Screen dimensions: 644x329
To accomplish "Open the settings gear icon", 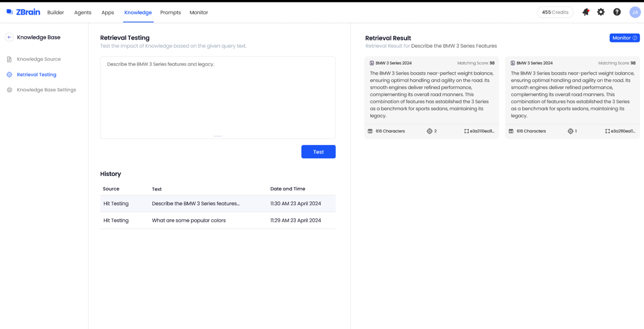I will pos(601,12).
